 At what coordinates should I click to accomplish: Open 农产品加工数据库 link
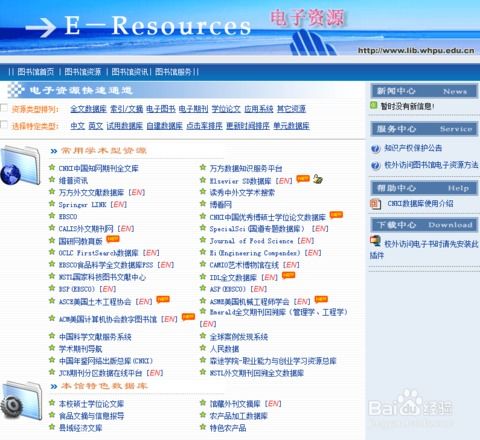239,416
